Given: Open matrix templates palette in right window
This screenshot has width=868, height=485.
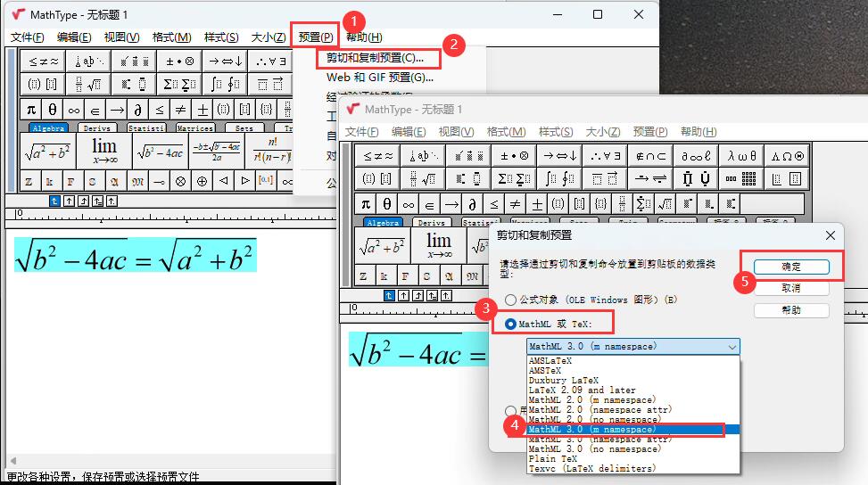Looking at the screenshot, I should [742, 178].
